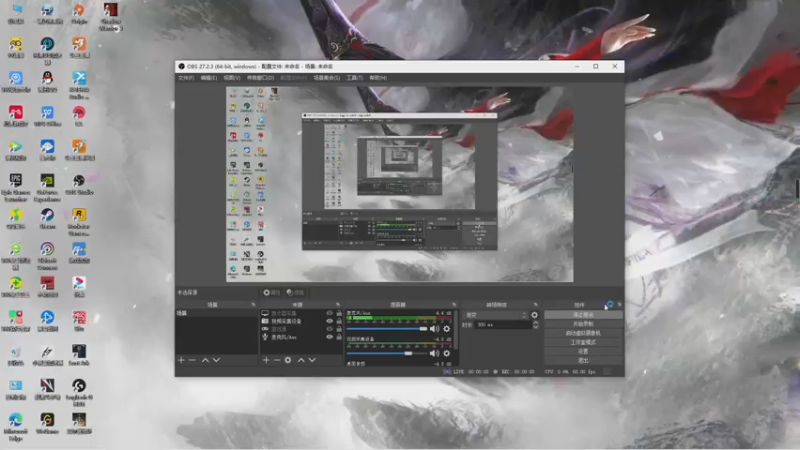Move the scene down in Scenes list
Image resolution: width=800 pixels, height=450 pixels.
216,360
